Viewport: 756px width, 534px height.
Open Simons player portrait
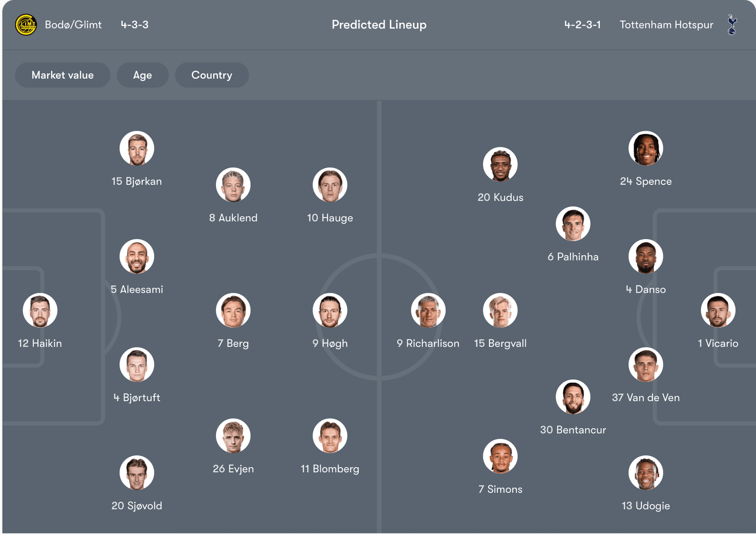pos(500,456)
